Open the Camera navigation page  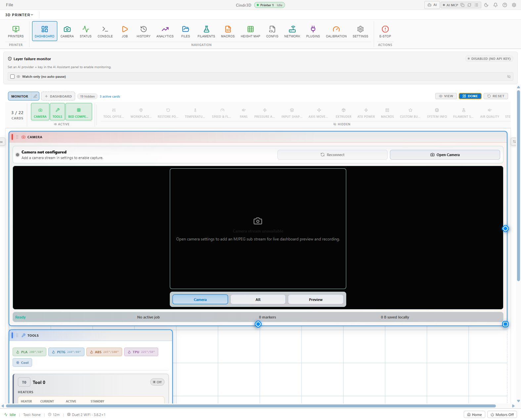pyautogui.click(x=67, y=31)
